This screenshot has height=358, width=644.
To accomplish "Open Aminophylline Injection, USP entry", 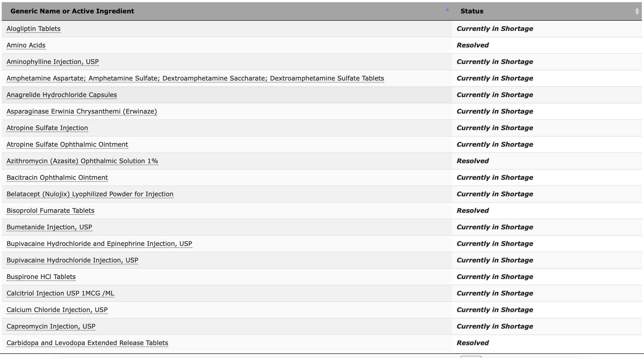I will pyautogui.click(x=53, y=62).
